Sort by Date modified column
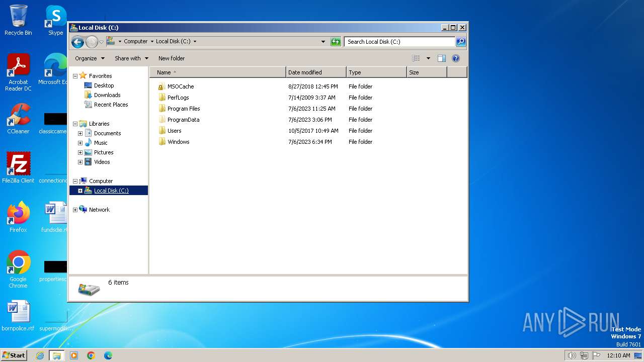The image size is (644, 362). [316, 72]
